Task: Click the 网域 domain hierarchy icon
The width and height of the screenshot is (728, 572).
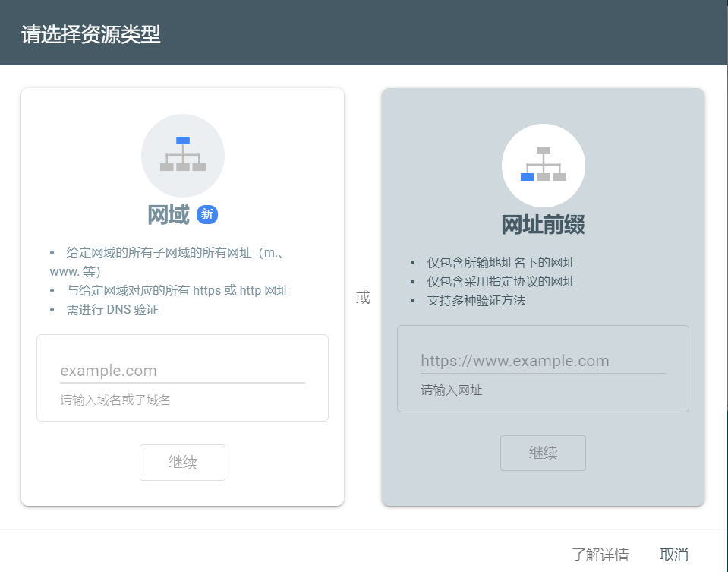Action: [x=182, y=155]
